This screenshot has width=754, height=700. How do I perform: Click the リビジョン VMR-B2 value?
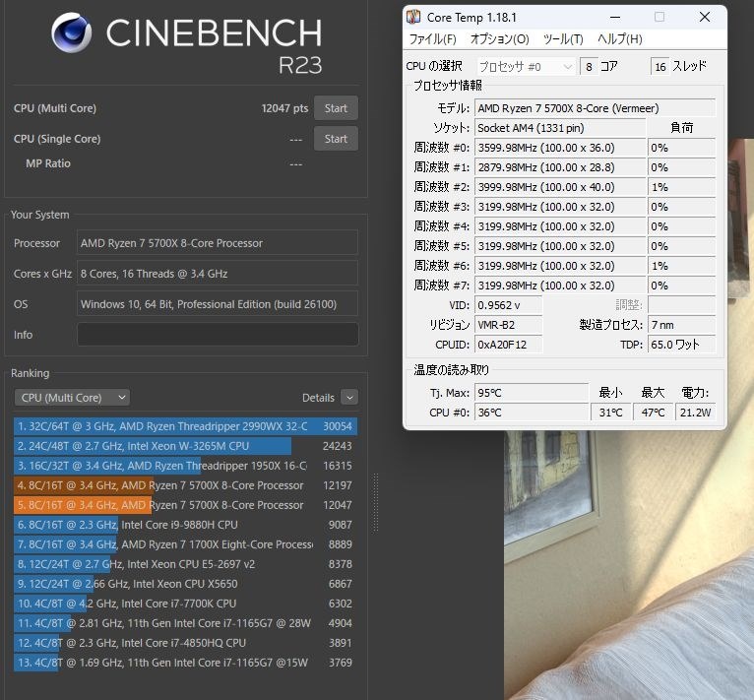pyautogui.click(x=508, y=325)
